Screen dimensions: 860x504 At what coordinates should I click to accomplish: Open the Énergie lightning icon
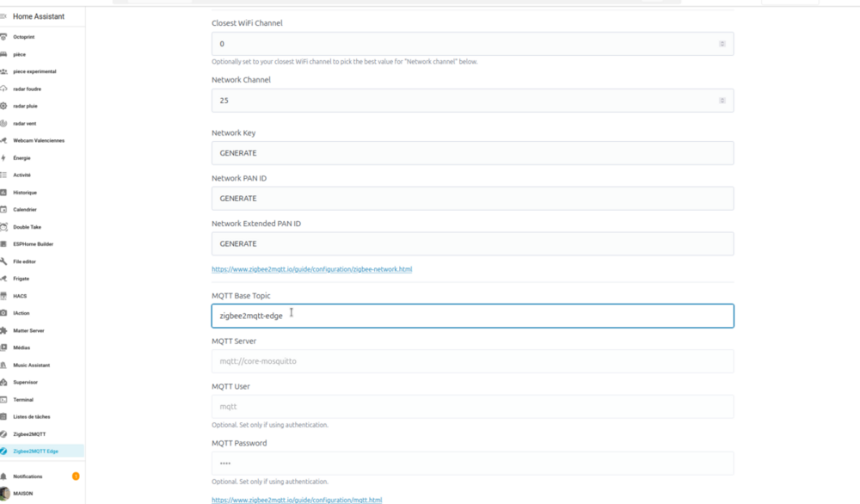click(3, 158)
